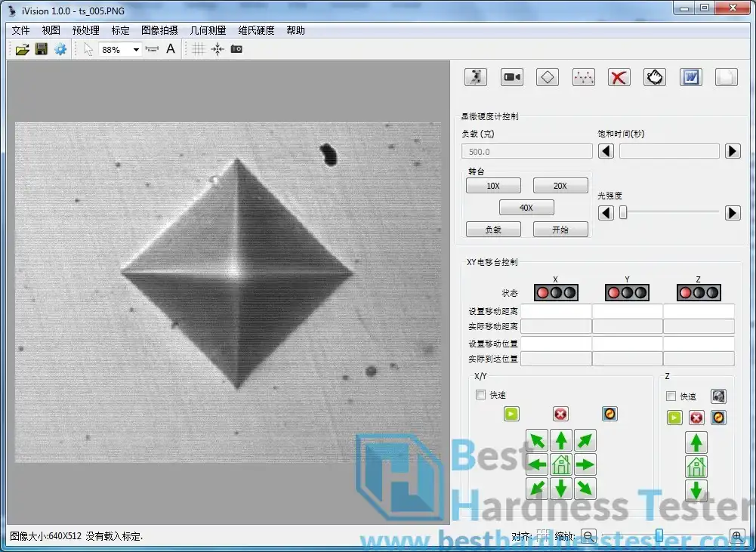Click the red X delete measurement icon
756x552 pixels.
tap(619, 77)
